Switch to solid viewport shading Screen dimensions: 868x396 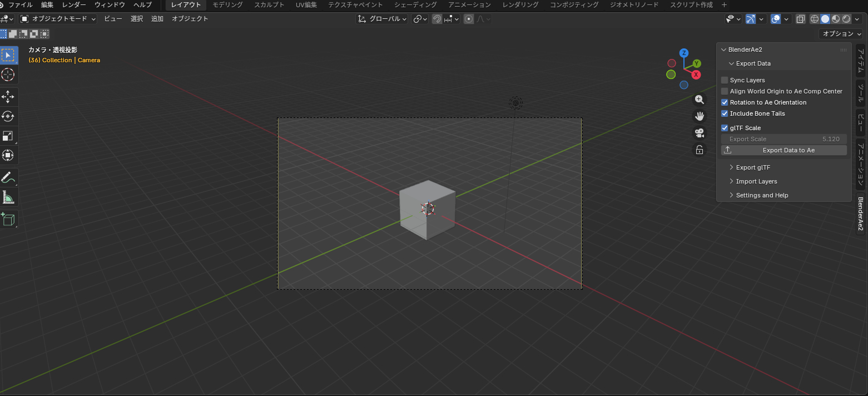point(825,19)
